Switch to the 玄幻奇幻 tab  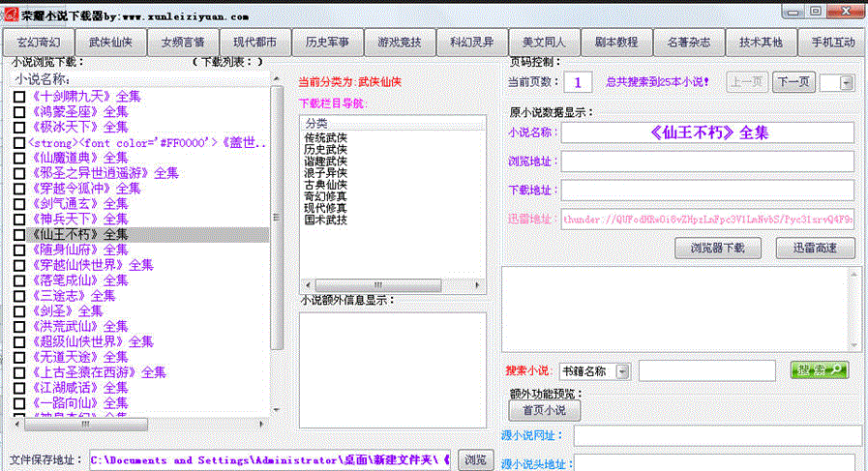pos(40,43)
